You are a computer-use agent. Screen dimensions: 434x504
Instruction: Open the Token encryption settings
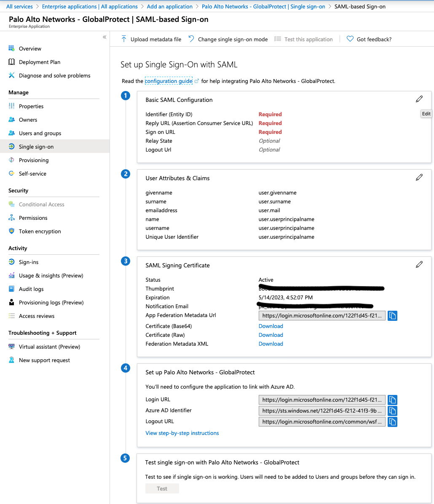click(x=40, y=231)
